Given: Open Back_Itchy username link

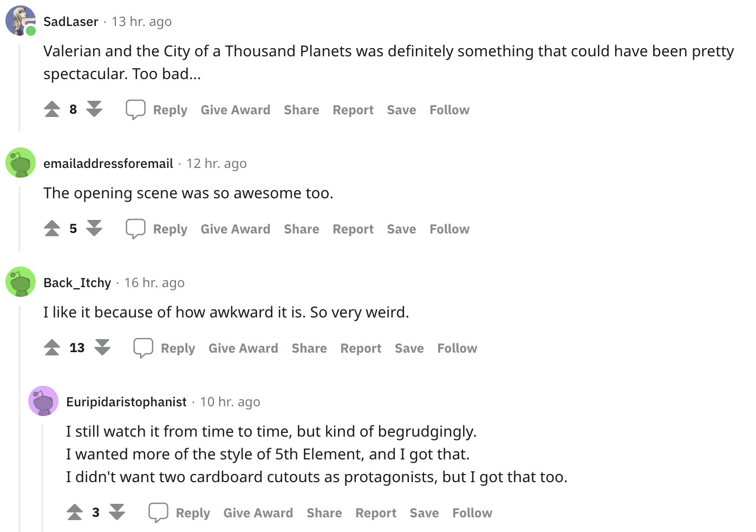Looking at the screenshot, I should tap(77, 283).
